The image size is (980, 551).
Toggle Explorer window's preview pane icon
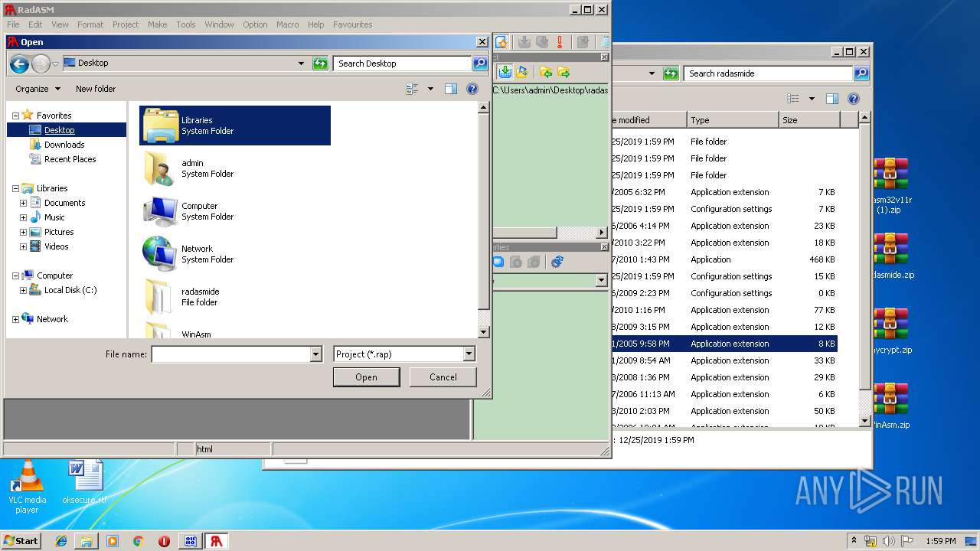(832, 99)
